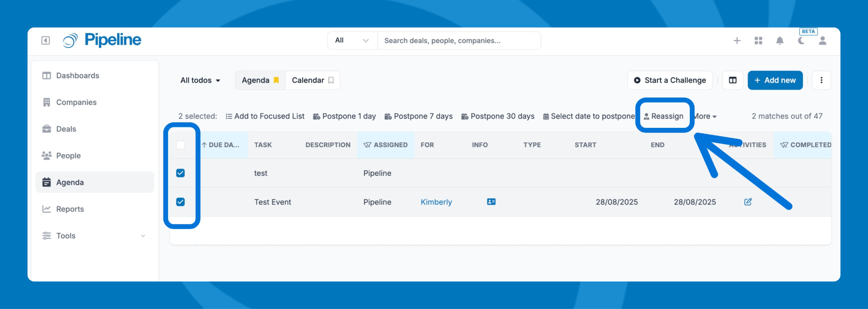Click the search deals, people, companies field

click(459, 41)
